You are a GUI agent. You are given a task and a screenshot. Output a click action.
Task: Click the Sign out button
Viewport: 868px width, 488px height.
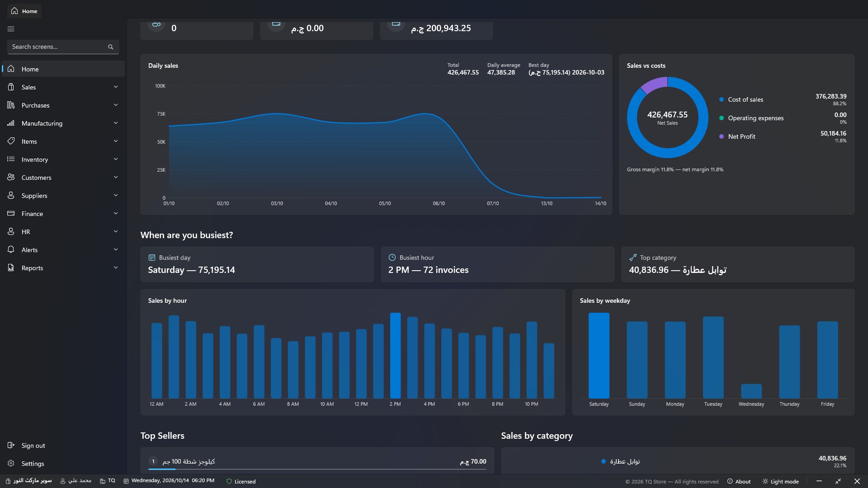click(x=63, y=445)
